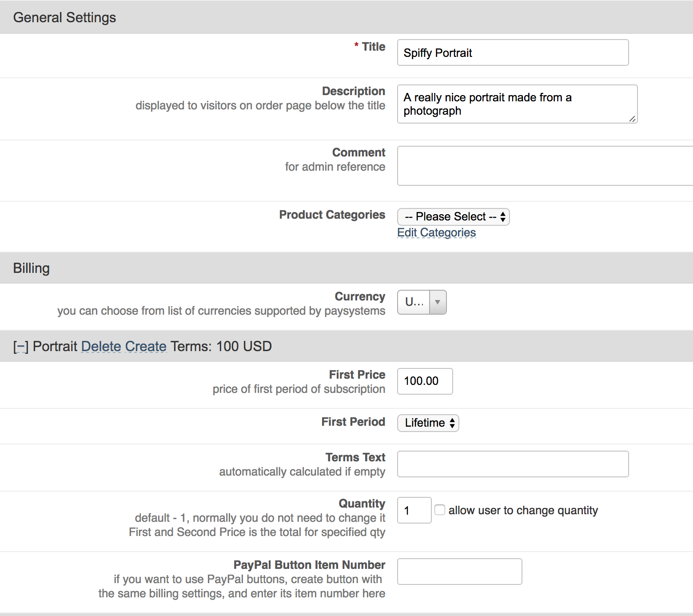The image size is (693, 616).
Task: Click the Delete link in billing plan header
Action: [x=101, y=347]
